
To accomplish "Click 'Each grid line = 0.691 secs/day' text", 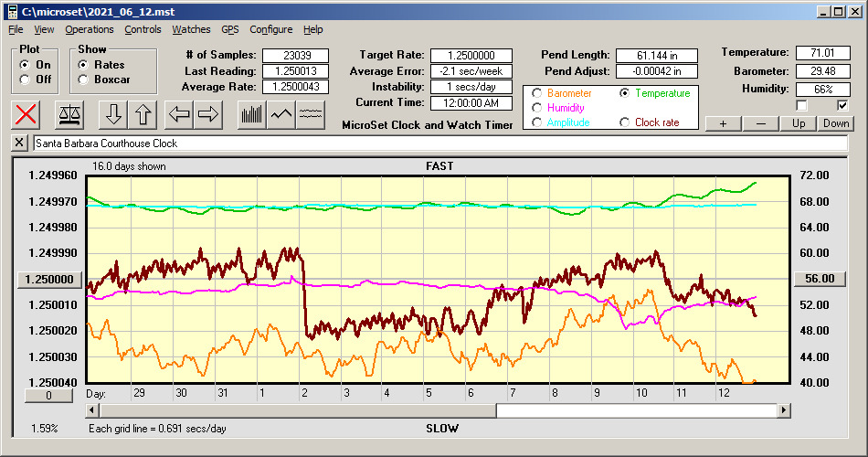I will 157,428.
